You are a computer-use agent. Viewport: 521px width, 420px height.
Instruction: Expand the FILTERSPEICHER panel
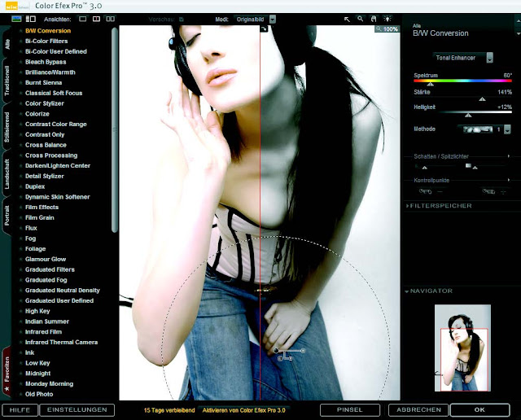pyautogui.click(x=439, y=206)
